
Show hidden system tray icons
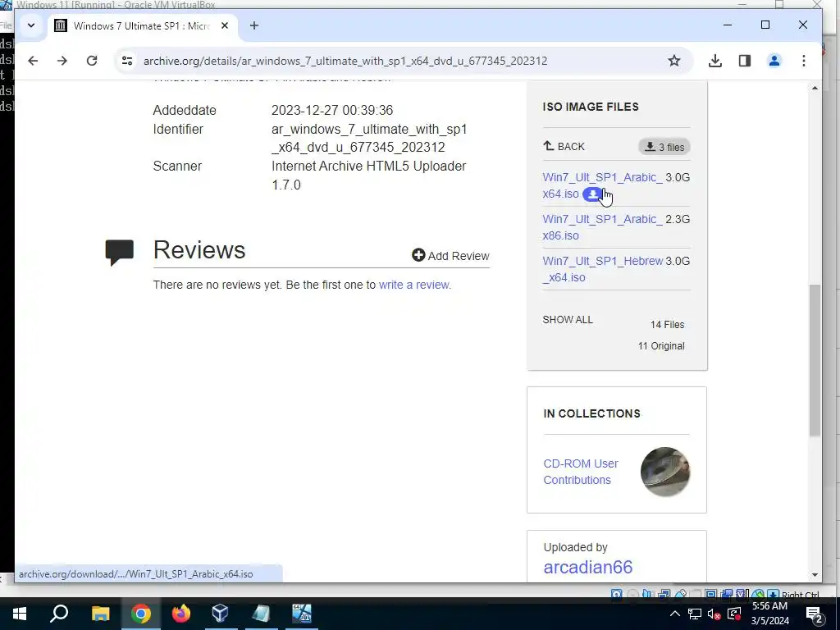675,614
